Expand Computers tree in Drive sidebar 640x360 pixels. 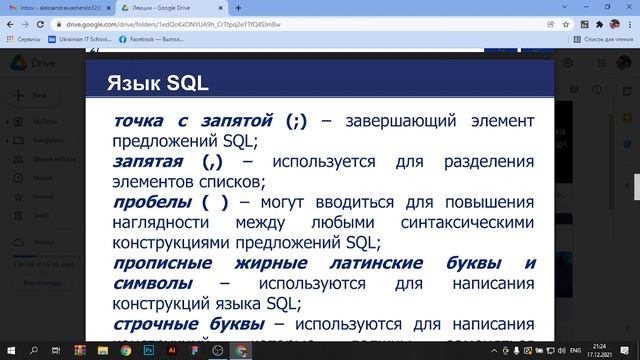[x=7, y=140]
